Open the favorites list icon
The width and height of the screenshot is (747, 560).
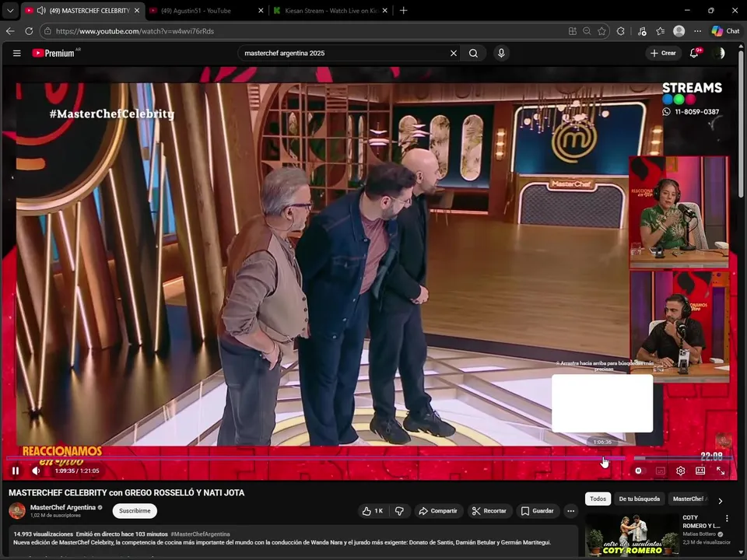[x=661, y=31]
